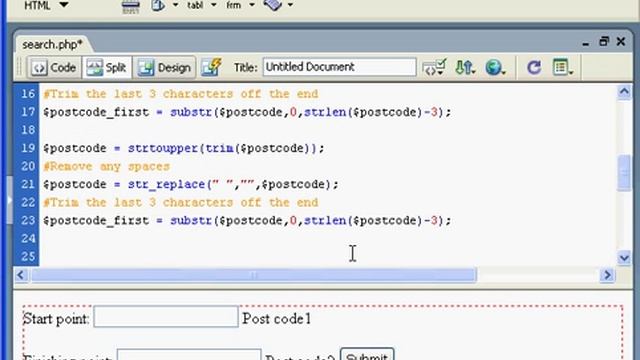640x360 pixels.
Task: Click the Live Data view icon
Action: pyautogui.click(x=211, y=67)
